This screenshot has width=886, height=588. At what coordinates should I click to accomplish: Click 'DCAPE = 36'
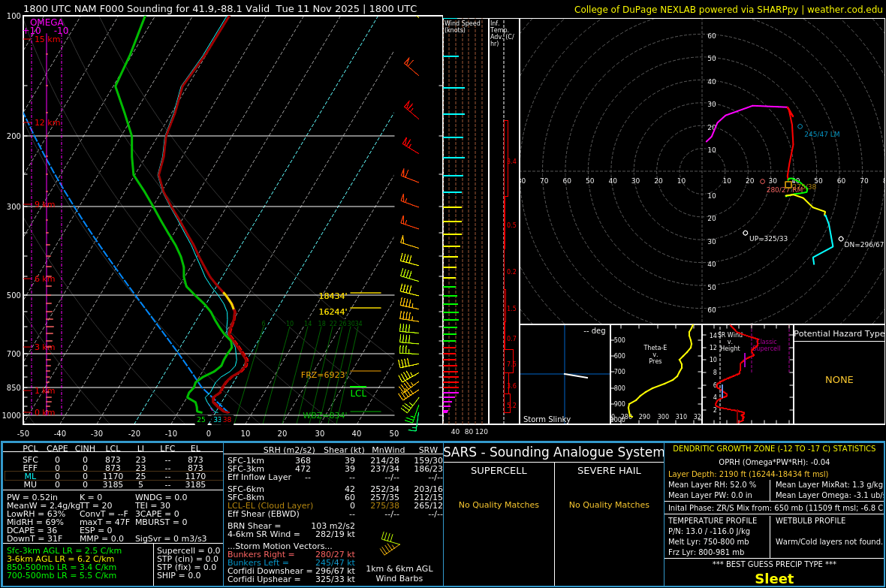click(32, 530)
